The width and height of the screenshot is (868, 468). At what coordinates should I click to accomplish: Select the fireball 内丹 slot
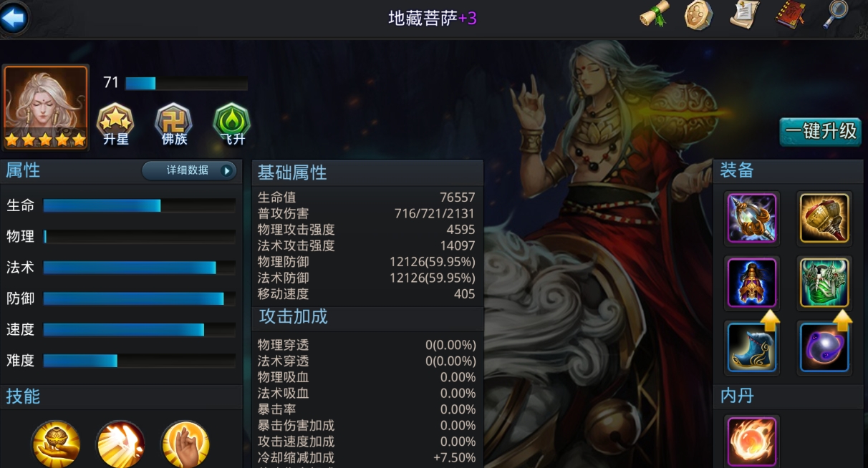point(752,442)
